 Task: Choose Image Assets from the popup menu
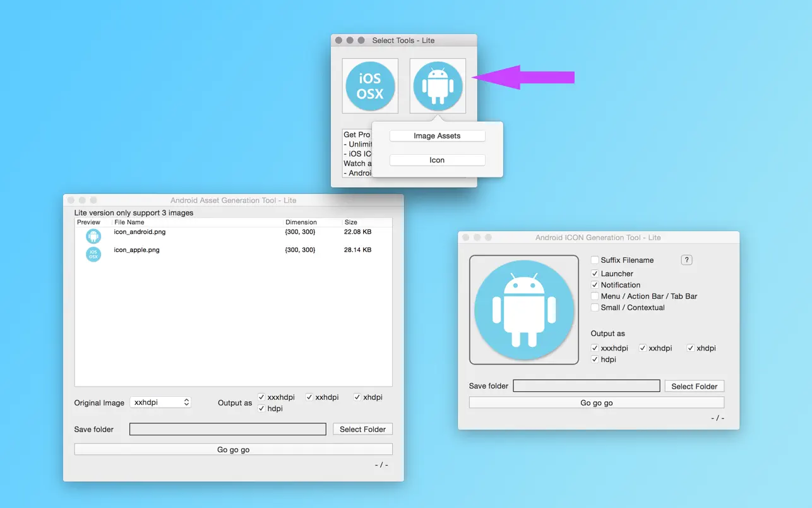click(437, 135)
